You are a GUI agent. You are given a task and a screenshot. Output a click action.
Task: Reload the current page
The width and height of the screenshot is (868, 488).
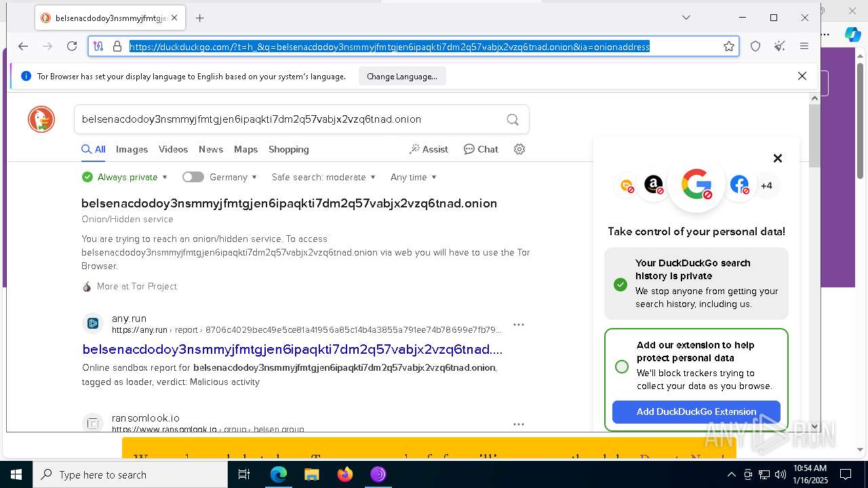click(72, 46)
